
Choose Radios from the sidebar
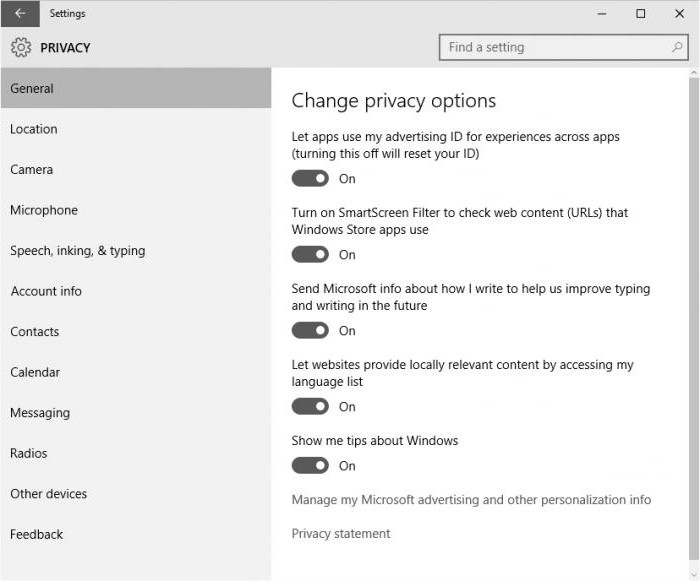click(x=29, y=453)
